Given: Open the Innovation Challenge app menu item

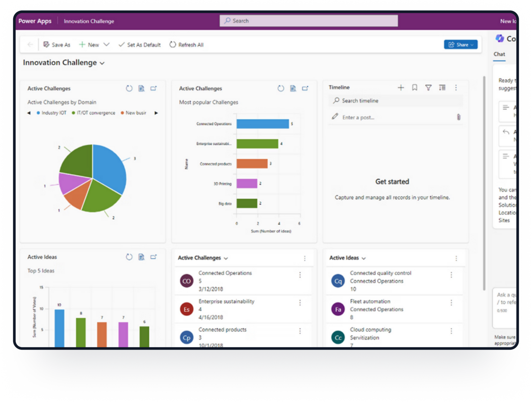Looking at the screenshot, I should pyautogui.click(x=89, y=21).
